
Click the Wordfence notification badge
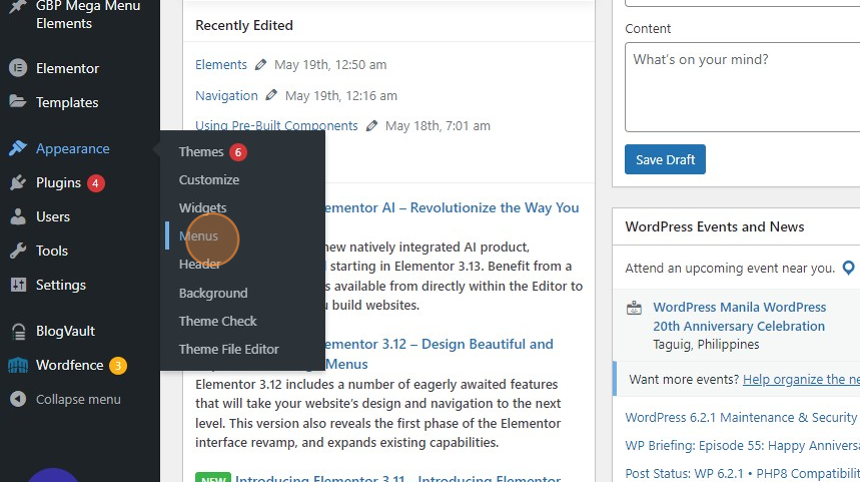pos(117,366)
